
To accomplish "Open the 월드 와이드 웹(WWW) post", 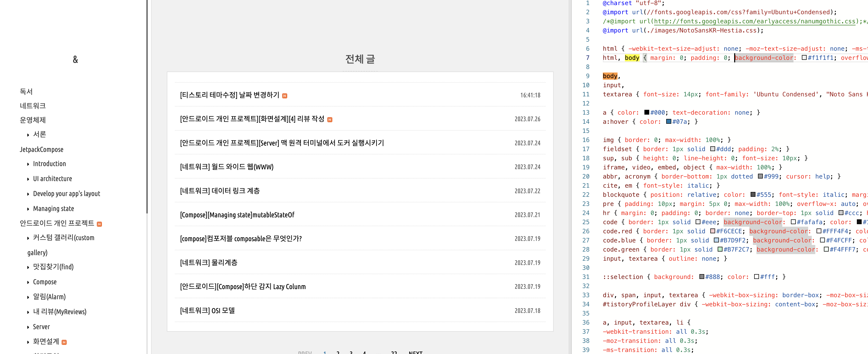I will [x=226, y=167].
